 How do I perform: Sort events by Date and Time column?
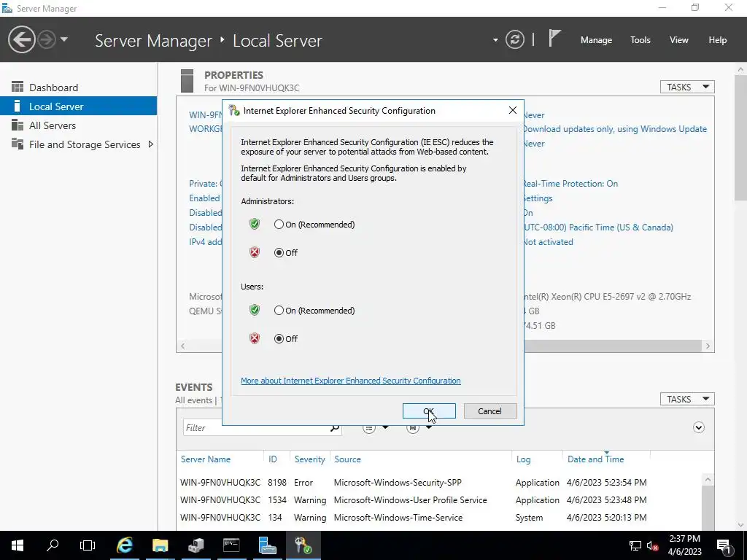(595, 459)
